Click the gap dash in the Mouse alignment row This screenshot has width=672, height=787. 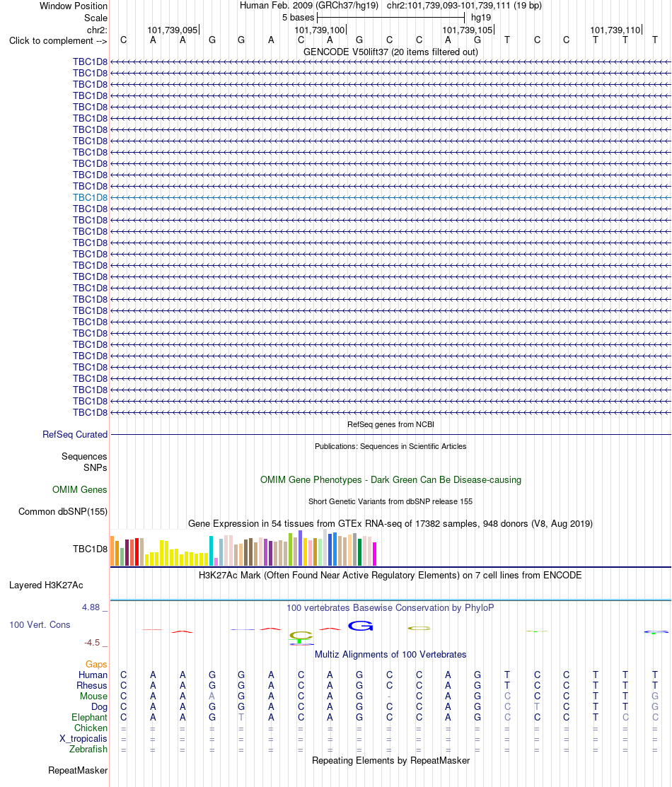(389, 696)
